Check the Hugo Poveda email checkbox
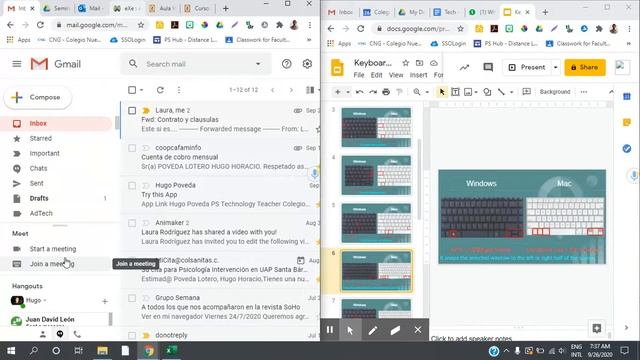640x360 pixels. pyautogui.click(x=132, y=185)
